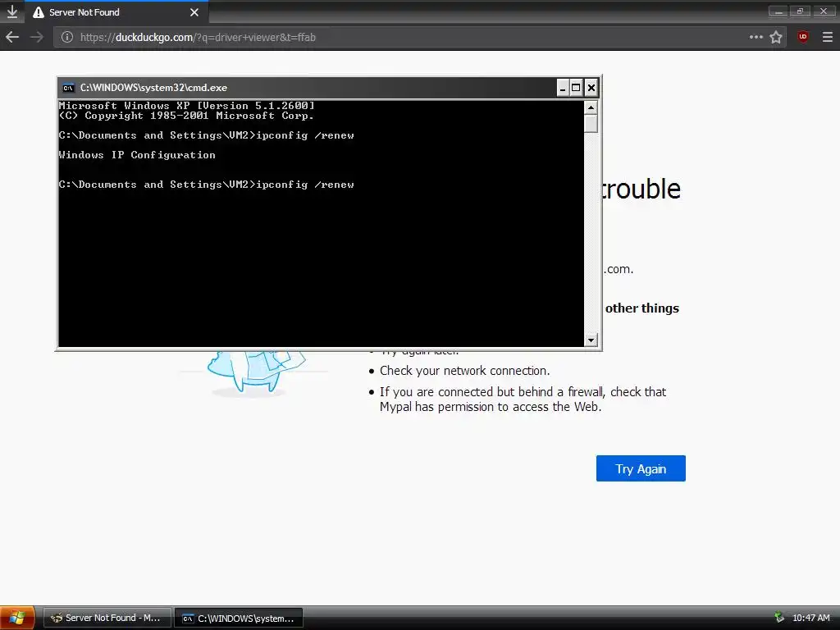Click the cmd scrollbar down arrow
This screenshot has height=630, width=840.
(591, 340)
